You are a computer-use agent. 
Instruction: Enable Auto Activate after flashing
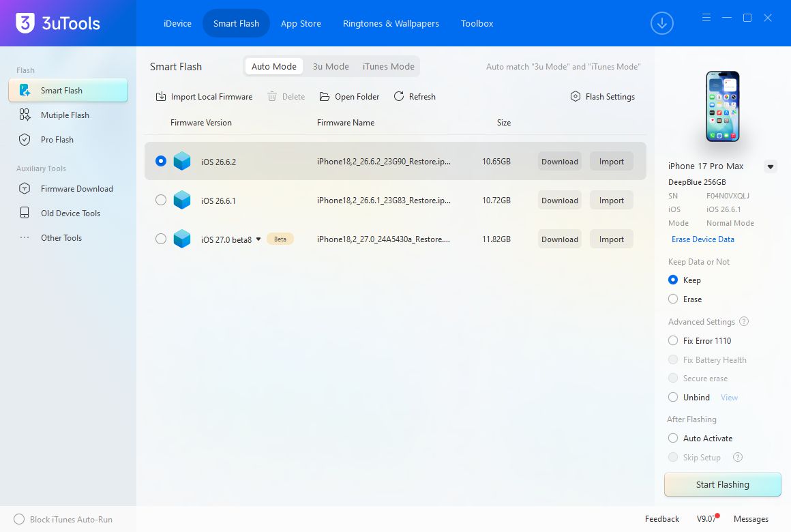pyautogui.click(x=673, y=438)
